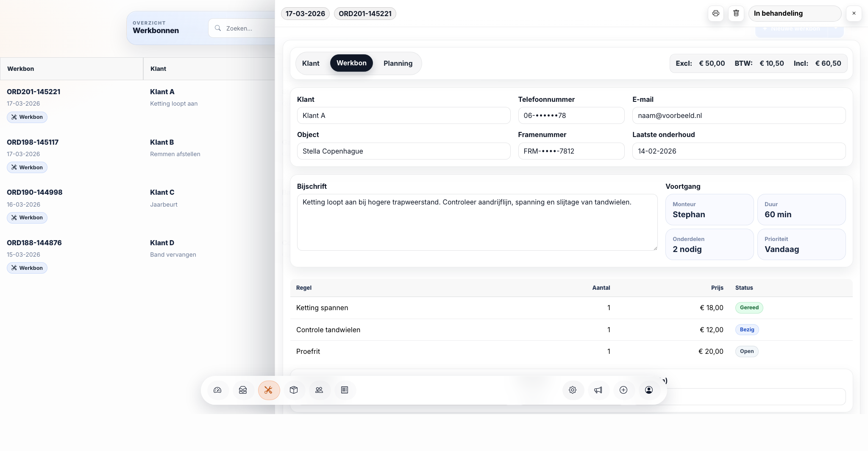The height and width of the screenshot is (451, 868).
Task: Click Klant D Band vervangen entry
Action: pyautogui.click(x=173, y=249)
